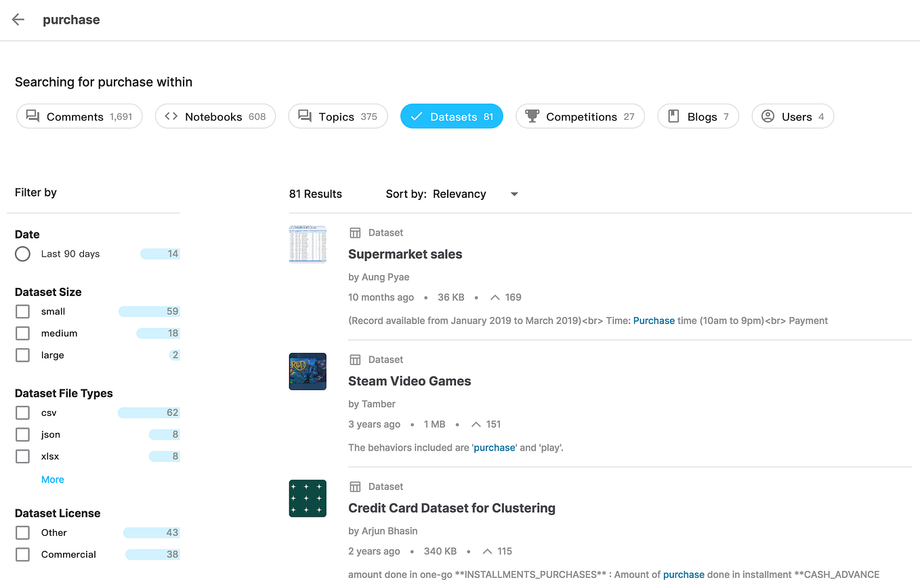This screenshot has width=920, height=588.
Task: Select the Last 90 days radio button
Action: click(22, 254)
